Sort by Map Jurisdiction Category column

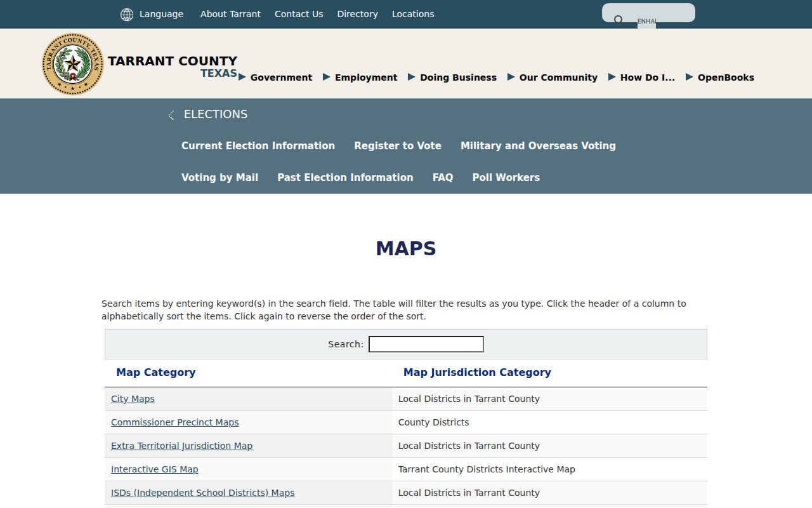pyautogui.click(x=477, y=372)
